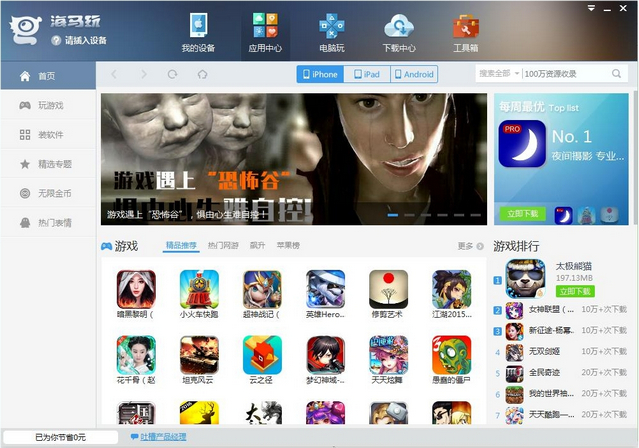This screenshot has width=639, height=448.
Task: Open the 小火车快跑 game icon
Action: pos(199,289)
